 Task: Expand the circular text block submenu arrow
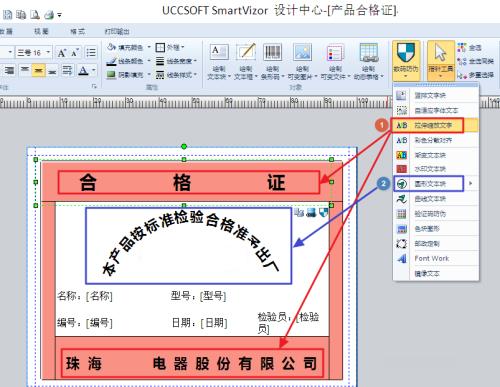[471, 183]
